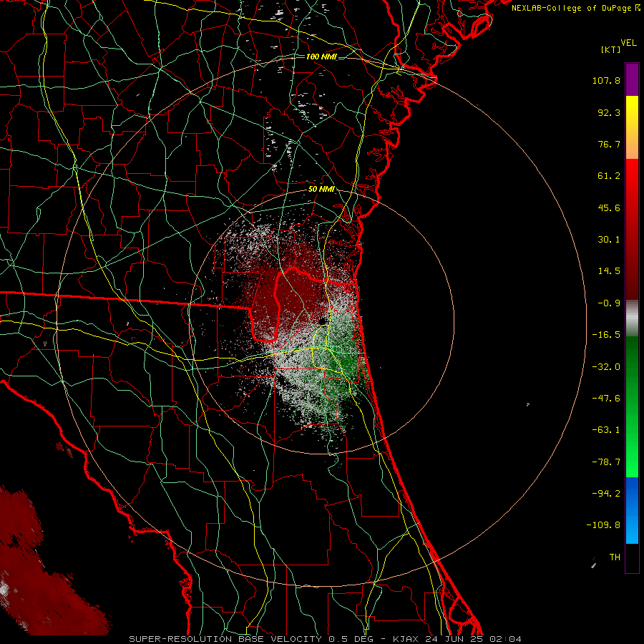Select the 14.5 velocity value

[609, 271]
